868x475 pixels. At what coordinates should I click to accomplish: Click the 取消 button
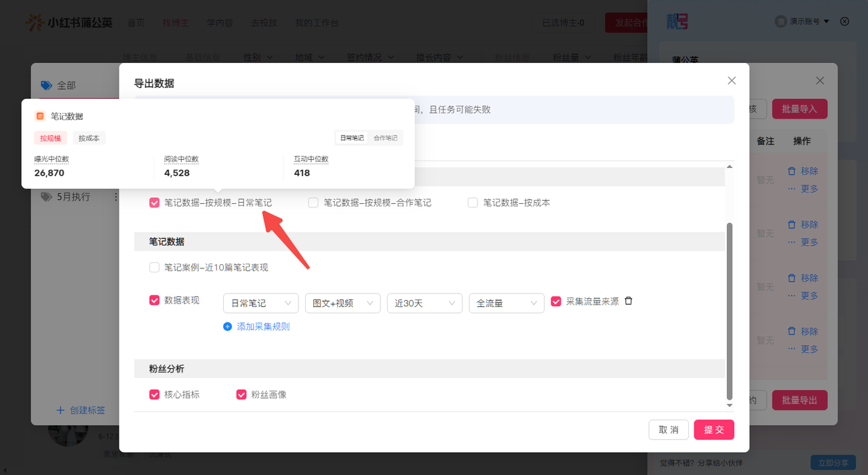669,430
